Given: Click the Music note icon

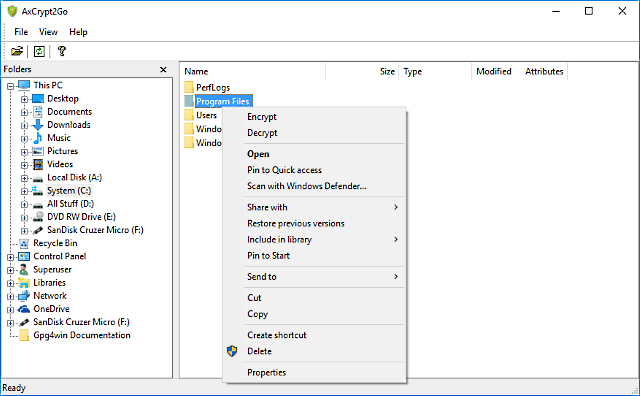Looking at the screenshot, I should 38,138.
